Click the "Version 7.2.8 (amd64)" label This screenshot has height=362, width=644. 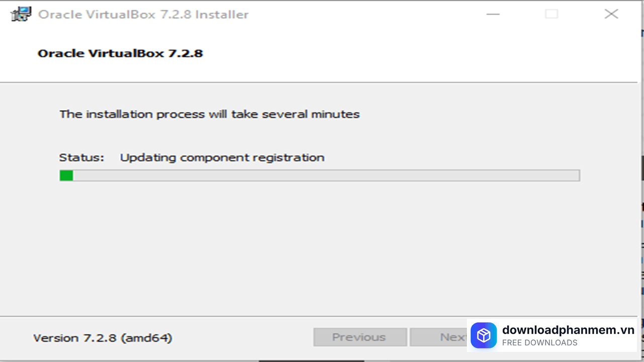click(x=103, y=338)
